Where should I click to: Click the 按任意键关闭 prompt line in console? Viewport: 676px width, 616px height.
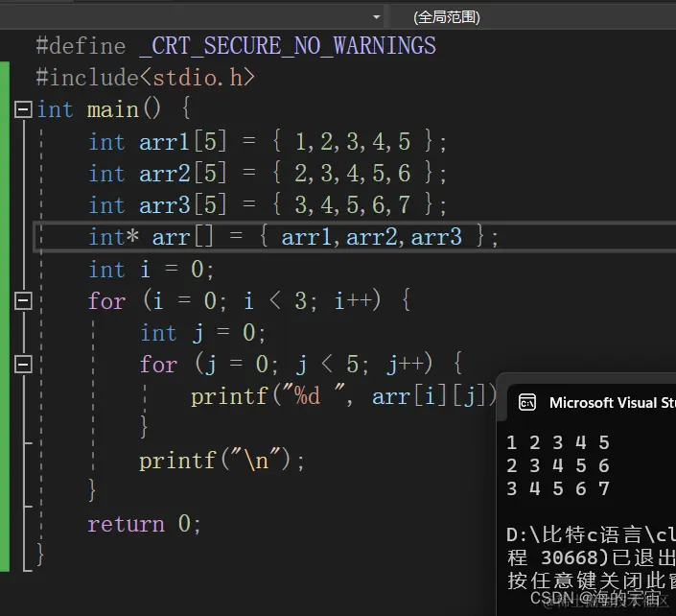coord(591,580)
